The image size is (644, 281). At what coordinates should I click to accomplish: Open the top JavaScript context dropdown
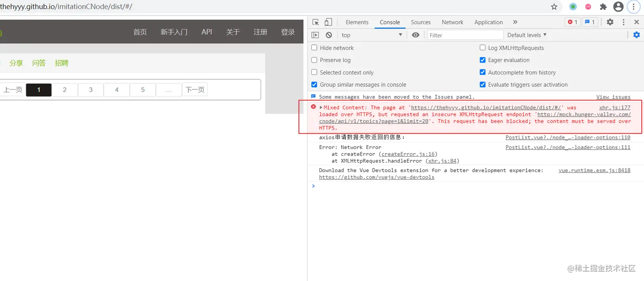372,35
